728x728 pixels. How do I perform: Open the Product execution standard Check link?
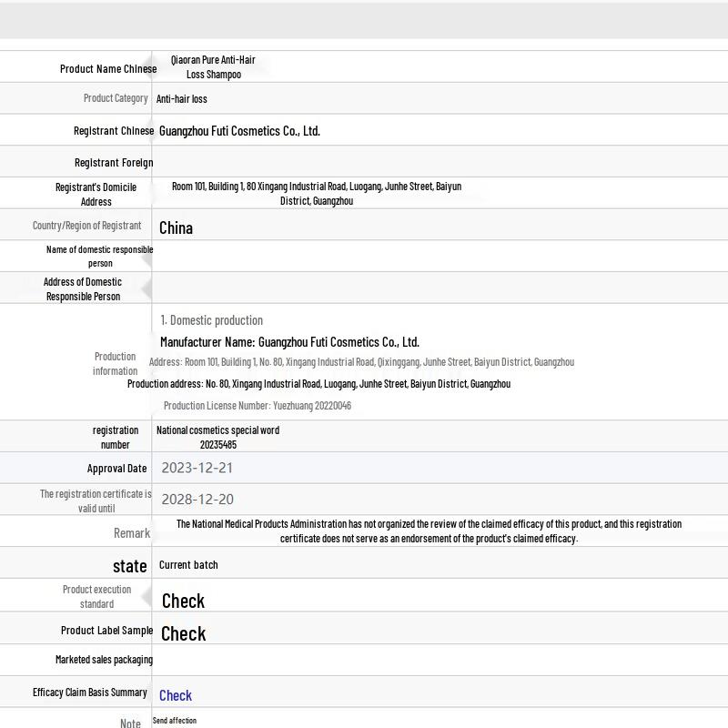(183, 601)
